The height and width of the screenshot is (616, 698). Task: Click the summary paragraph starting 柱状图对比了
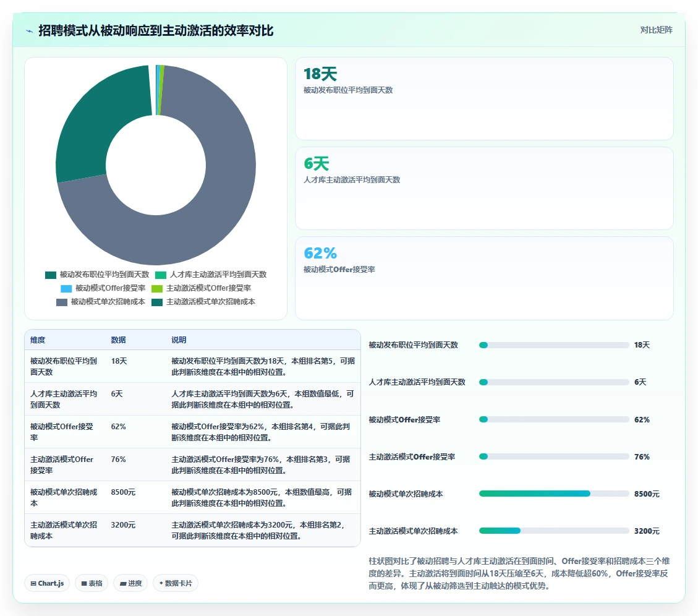tap(519, 573)
